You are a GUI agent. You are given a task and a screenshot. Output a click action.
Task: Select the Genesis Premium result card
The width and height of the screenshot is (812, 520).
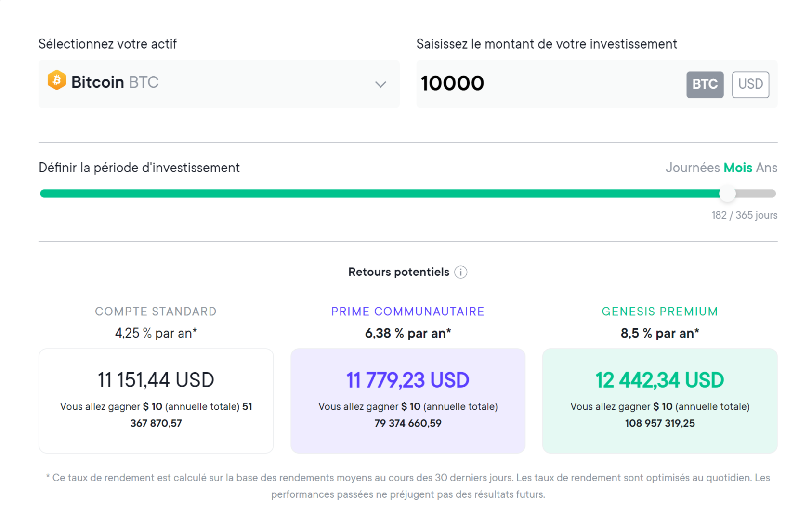(x=659, y=401)
